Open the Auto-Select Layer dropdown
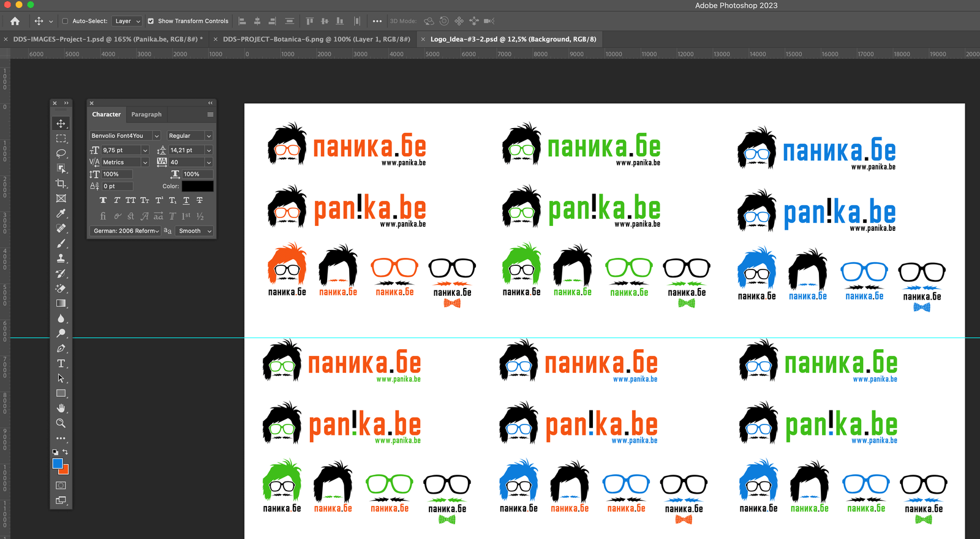 (127, 21)
